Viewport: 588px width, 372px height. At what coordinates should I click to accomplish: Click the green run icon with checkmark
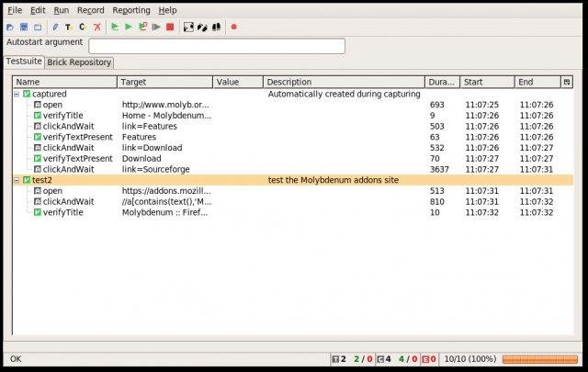[x=142, y=27]
